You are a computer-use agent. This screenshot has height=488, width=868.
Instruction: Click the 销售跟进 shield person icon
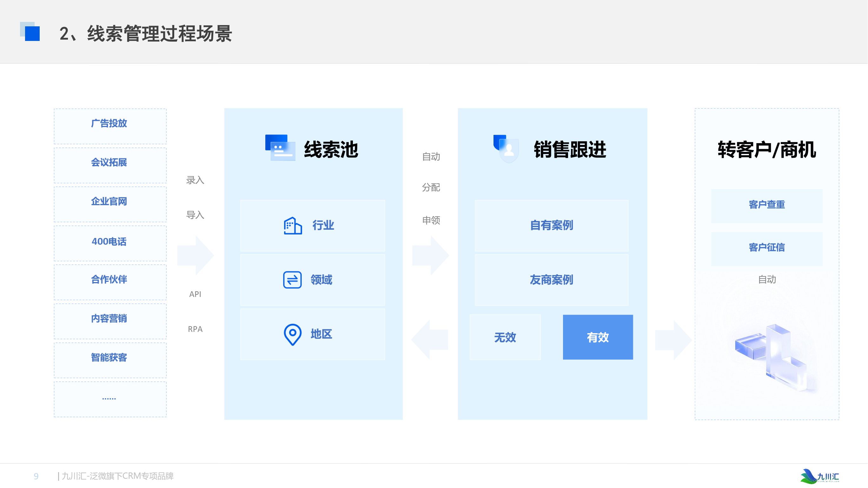(506, 149)
